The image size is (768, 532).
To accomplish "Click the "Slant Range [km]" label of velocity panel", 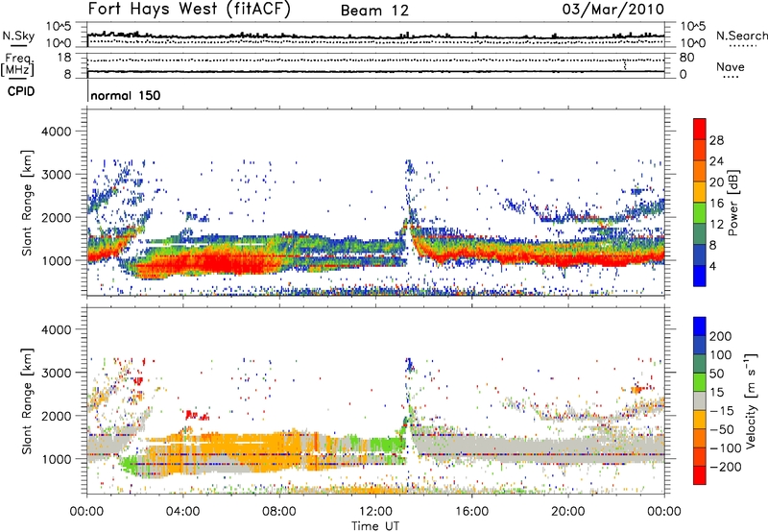I will (27, 400).
